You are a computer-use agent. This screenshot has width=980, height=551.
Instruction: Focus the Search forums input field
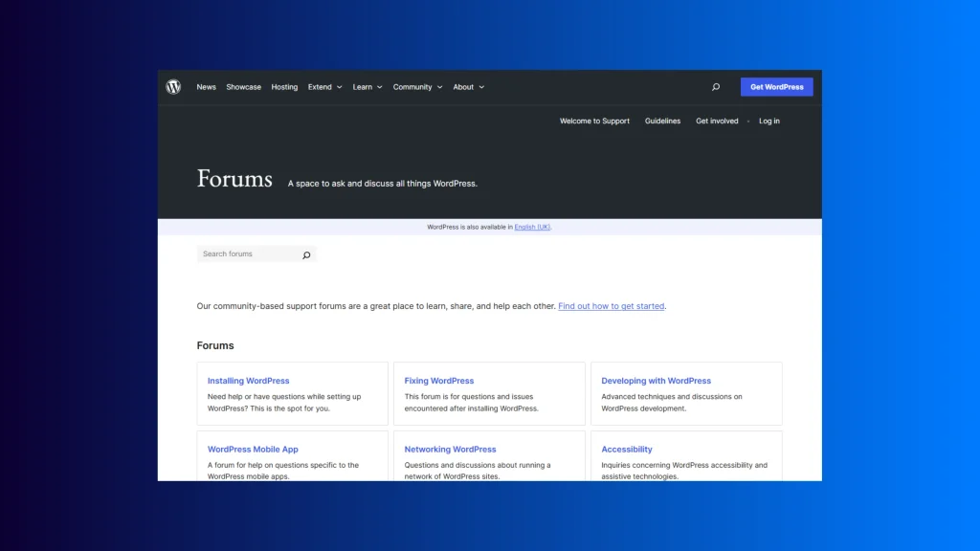click(x=247, y=254)
